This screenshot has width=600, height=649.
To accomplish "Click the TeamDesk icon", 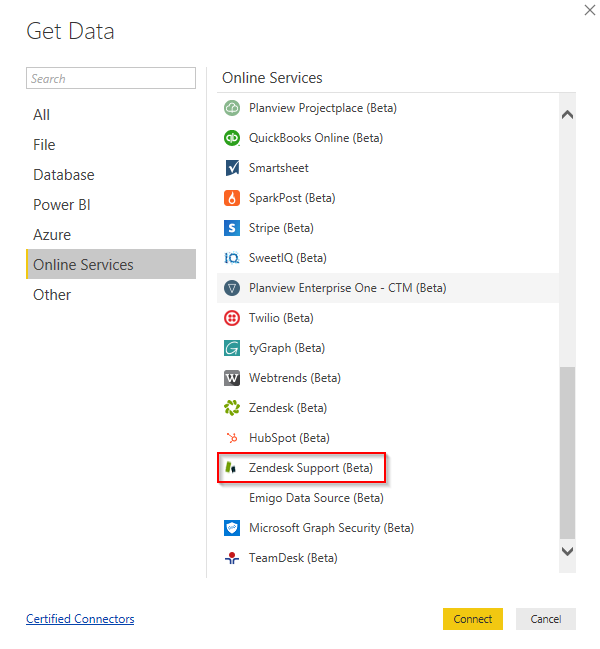I will [232, 558].
